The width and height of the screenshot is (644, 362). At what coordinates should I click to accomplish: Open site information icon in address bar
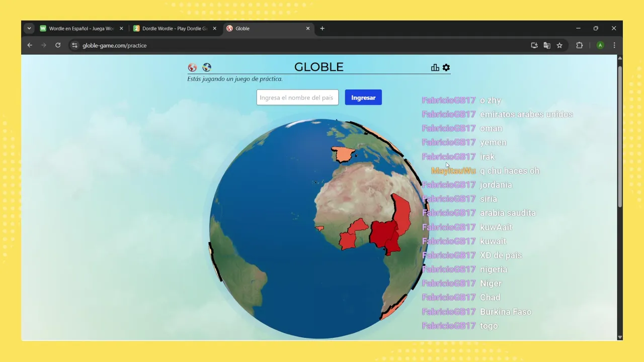[x=74, y=45]
